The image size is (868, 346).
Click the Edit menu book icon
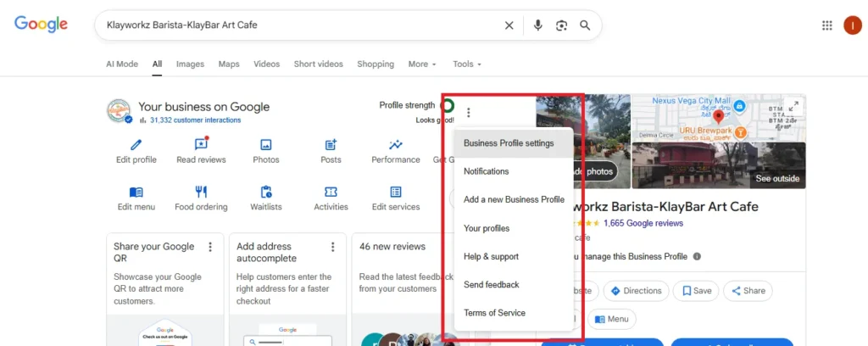tap(136, 193)
